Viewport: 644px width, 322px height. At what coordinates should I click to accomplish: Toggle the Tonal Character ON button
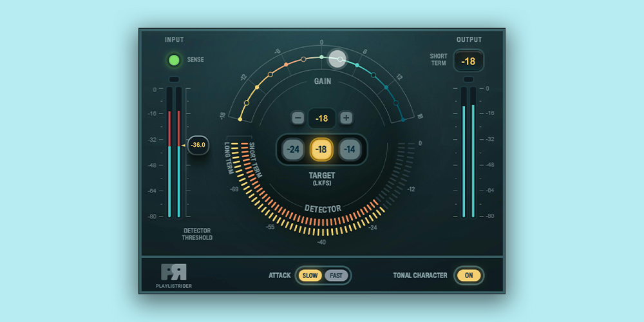click(x=469, y=276)
